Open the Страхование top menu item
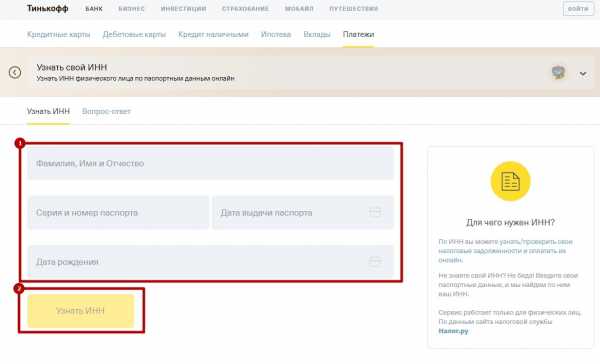The image size is (600, 364). (245, 9)
